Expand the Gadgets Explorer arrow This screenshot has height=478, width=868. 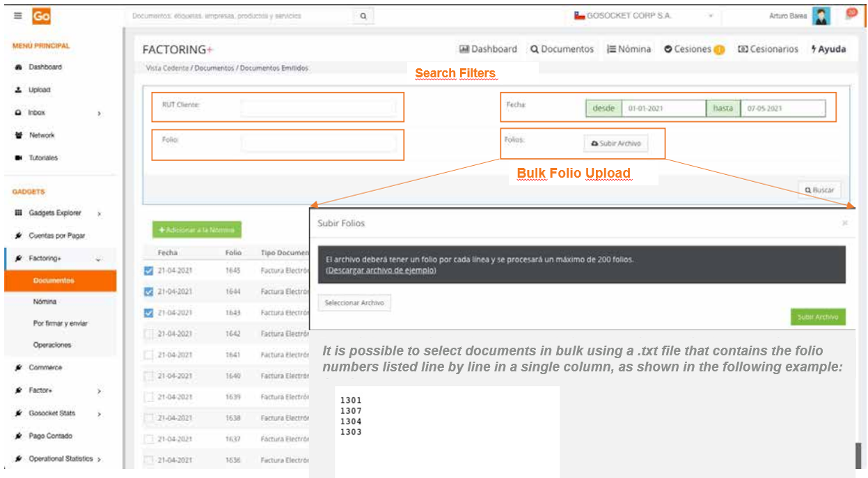(99, 214)
